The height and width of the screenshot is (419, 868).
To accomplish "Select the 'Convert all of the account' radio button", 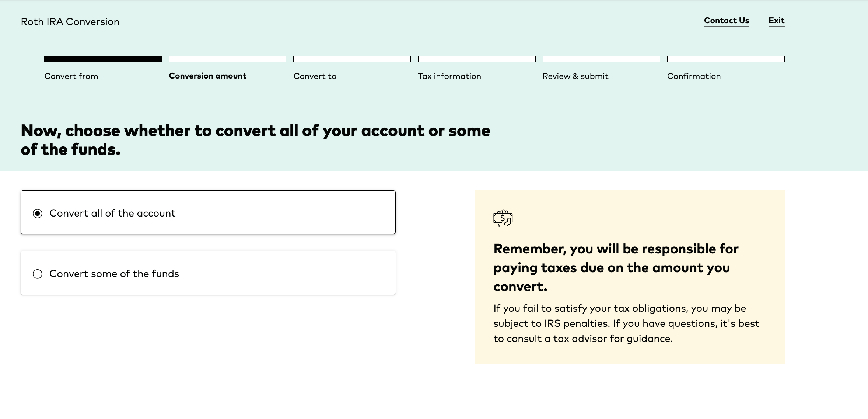I will click(x=38, y=214).
